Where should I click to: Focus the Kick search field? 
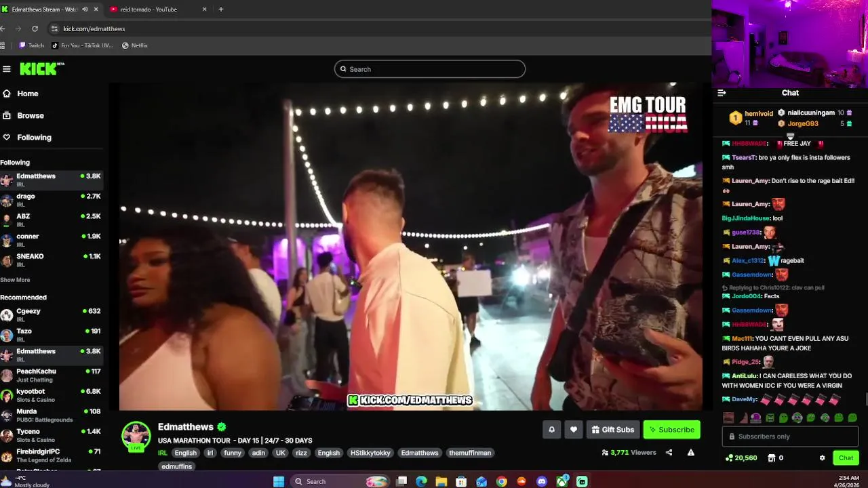coord(430,69)
